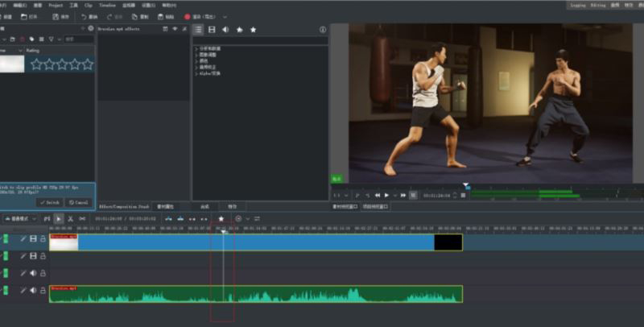Click the Open folder icon in main toolbar
Image resolution: width=644 pixels, height=327 pixels.
(24, 17)
